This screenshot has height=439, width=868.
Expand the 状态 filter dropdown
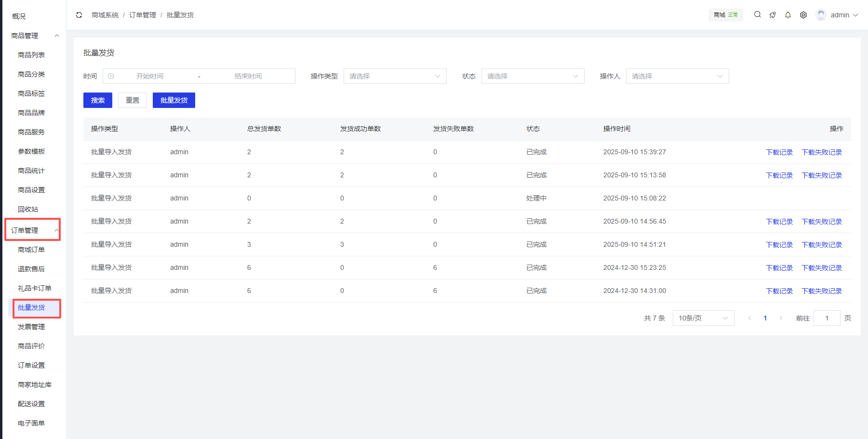tap(533, 76)
